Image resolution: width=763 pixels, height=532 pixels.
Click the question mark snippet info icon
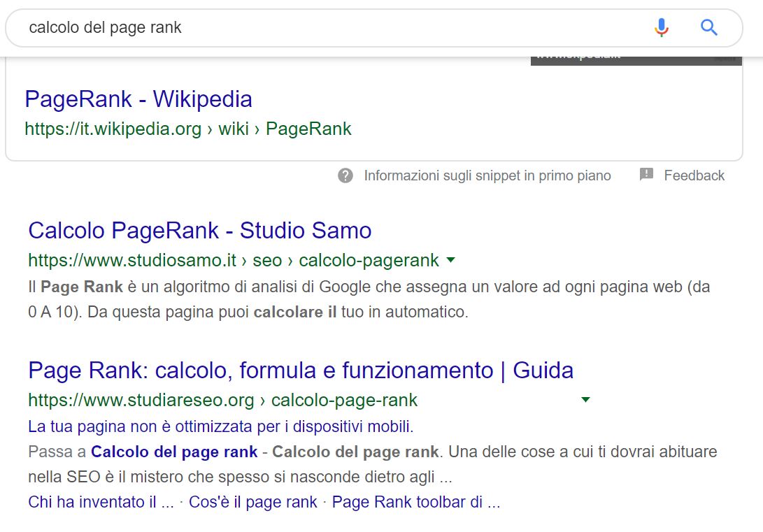click(345, 175)
